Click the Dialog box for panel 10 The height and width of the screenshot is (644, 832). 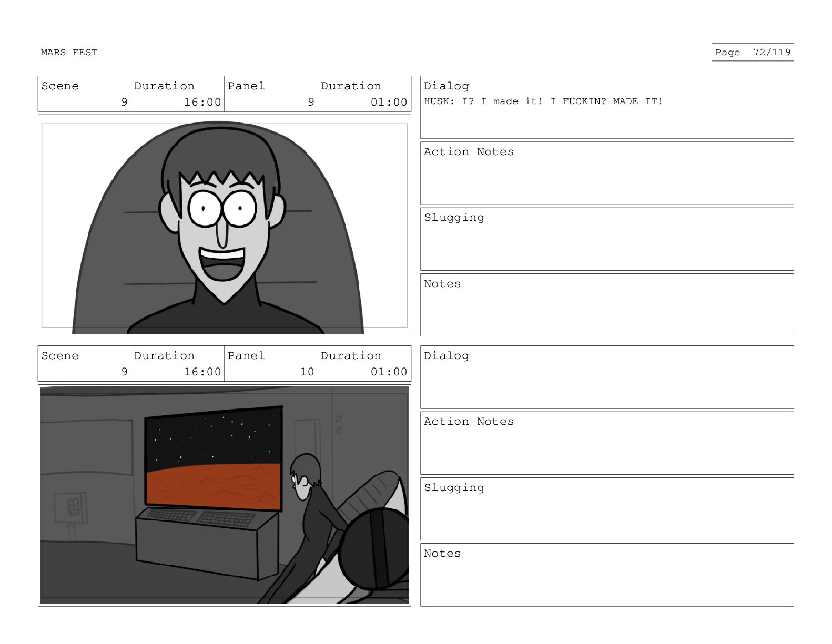(x=607, y=377)
